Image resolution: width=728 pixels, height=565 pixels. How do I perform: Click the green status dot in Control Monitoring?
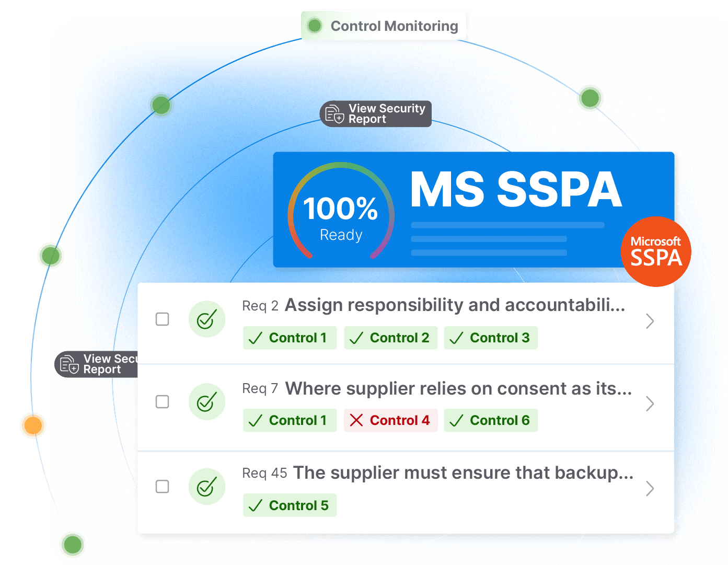click(315, 26)
